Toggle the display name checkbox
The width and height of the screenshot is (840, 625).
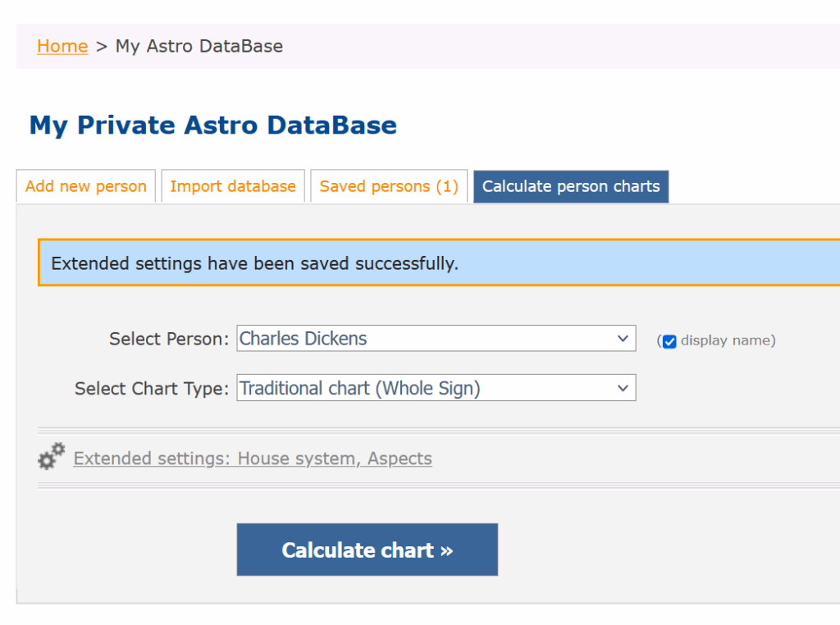pos(669,341)
